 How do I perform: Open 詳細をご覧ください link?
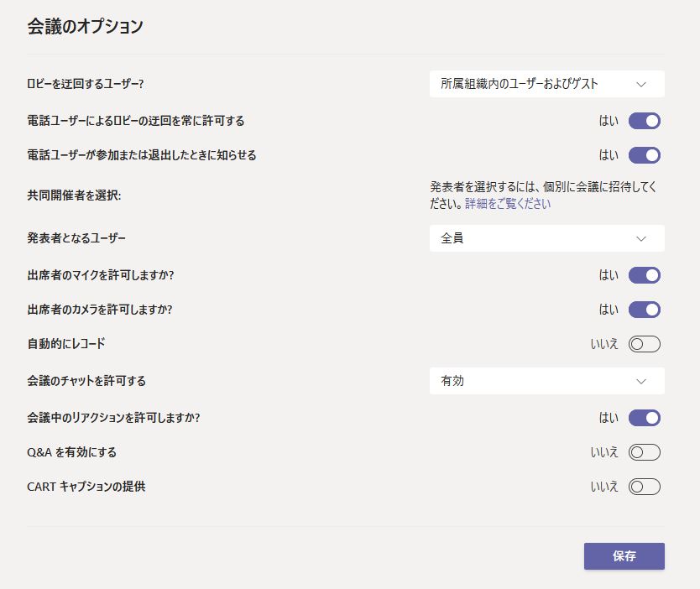508,204
